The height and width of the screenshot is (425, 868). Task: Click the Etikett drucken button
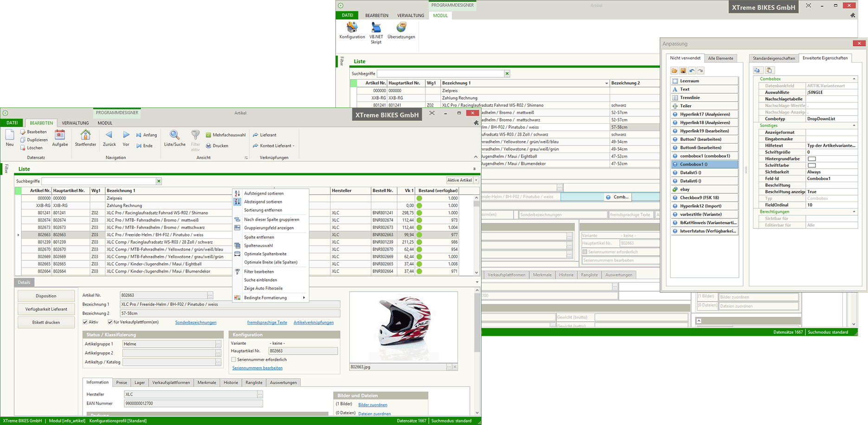tap(46, 322)
